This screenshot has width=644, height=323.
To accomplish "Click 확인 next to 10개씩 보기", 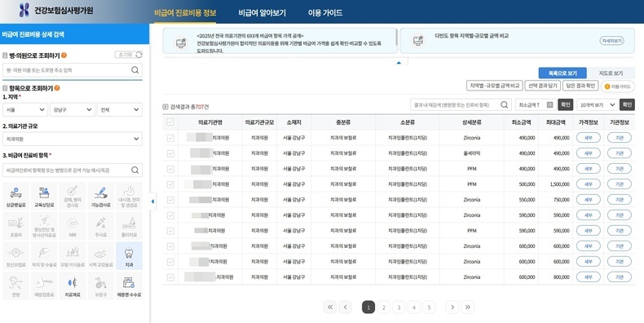I will click(627, 104).
